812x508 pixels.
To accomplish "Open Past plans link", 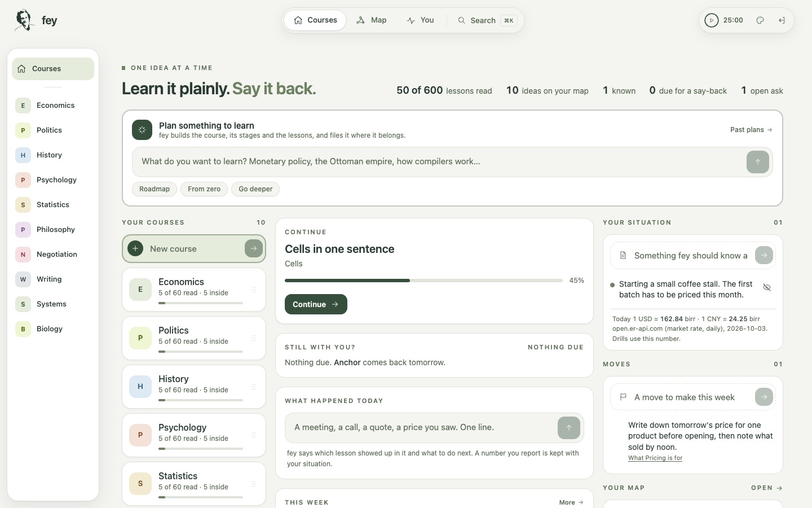I will pos(751,130).
